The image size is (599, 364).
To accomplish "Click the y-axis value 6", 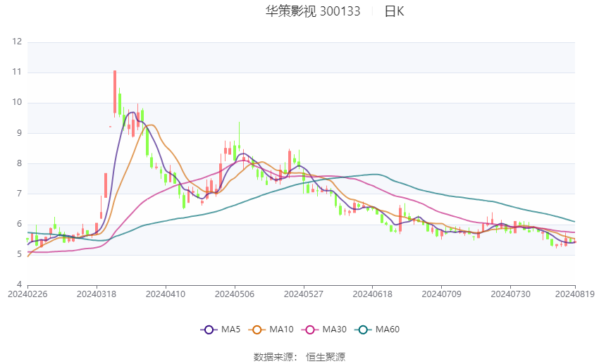I will click(x=20, y=224).
